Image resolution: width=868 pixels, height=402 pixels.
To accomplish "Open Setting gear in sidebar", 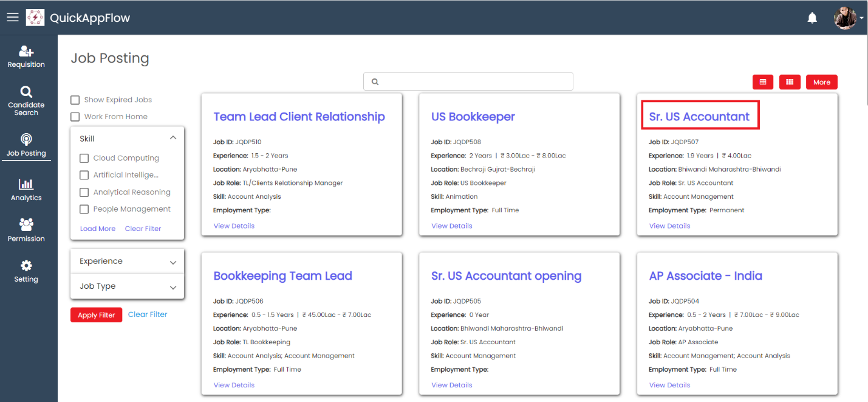I will (26, 271).
